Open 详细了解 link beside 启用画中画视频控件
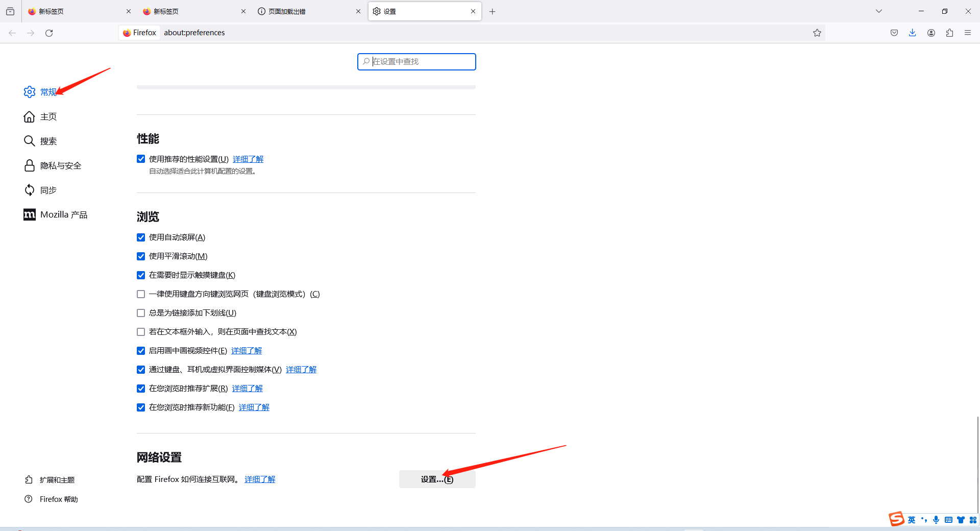The image size is (980, 531). pyautogui.click(x=247, y=351)
